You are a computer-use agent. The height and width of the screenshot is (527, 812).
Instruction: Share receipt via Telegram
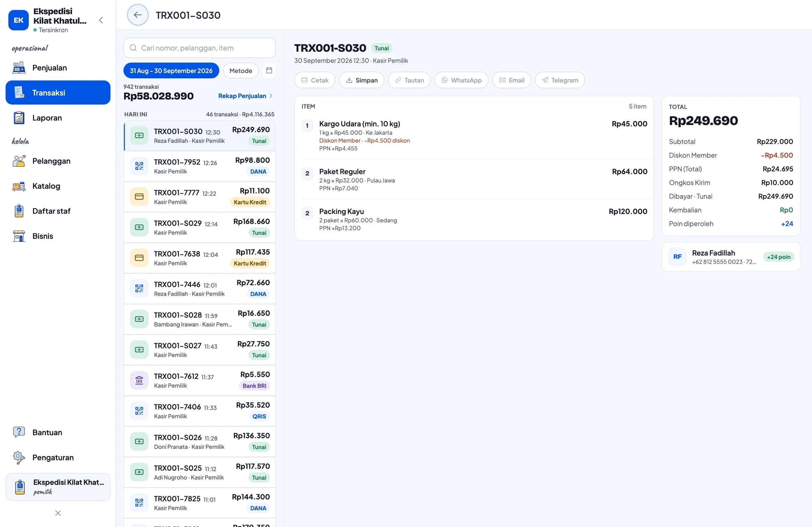point(560,80)
